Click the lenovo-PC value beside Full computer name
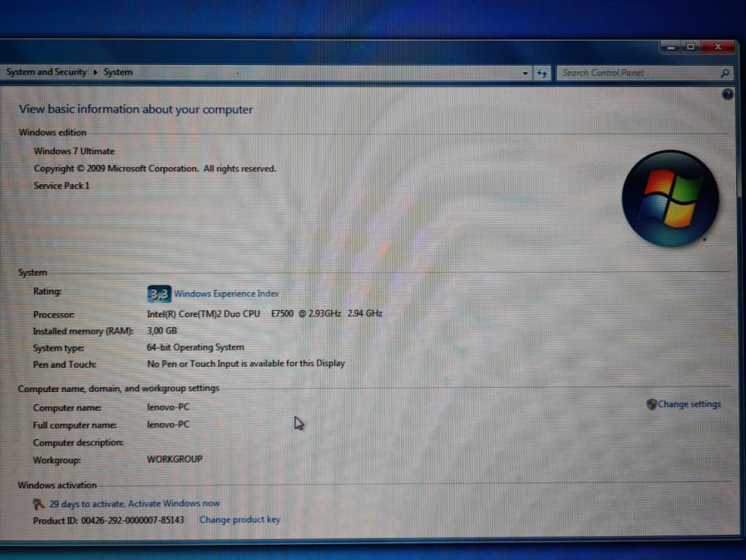Screen dimensions: 746x560 click(168, 424)
